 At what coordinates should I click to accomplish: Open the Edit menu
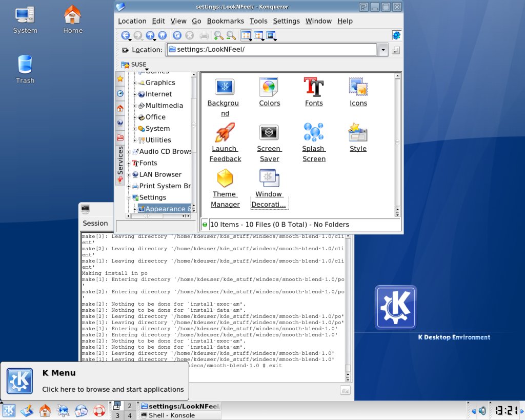158,21
